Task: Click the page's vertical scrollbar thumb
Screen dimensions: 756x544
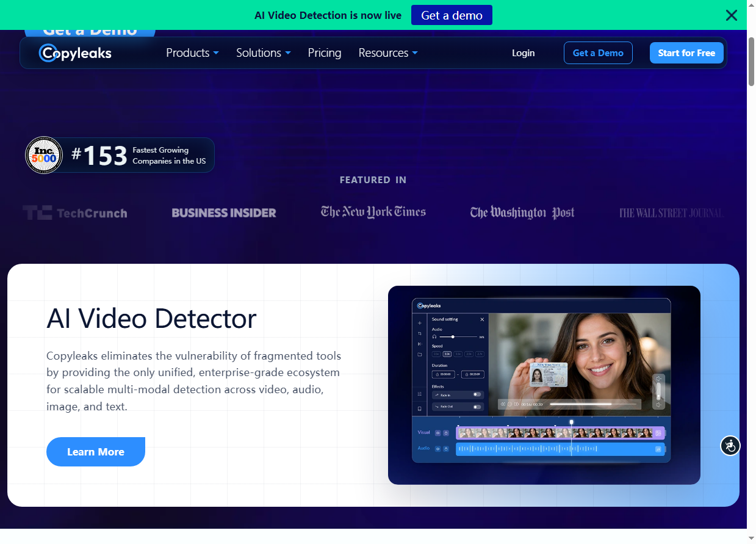Action: (x=751, y=62)
